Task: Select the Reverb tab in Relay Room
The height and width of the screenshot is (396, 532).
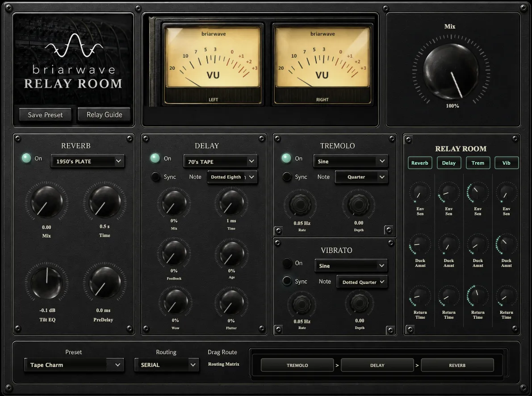Action: [x=420, y=163]
